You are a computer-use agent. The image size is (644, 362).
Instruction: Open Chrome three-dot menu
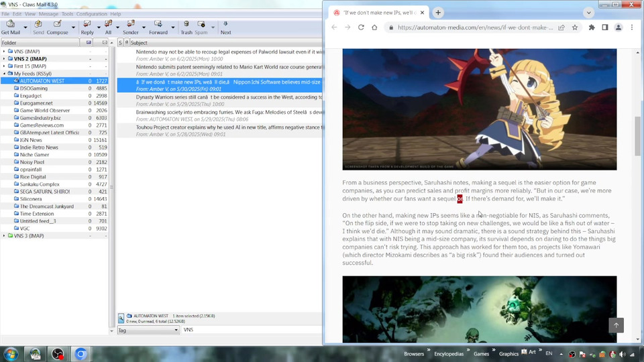tap(632, 27)
